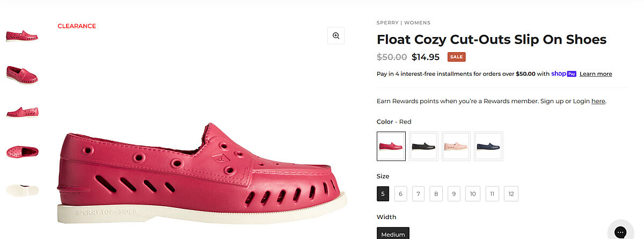
Task: Show the top-down view shoe thumbnail
Action: coord(22,151)
